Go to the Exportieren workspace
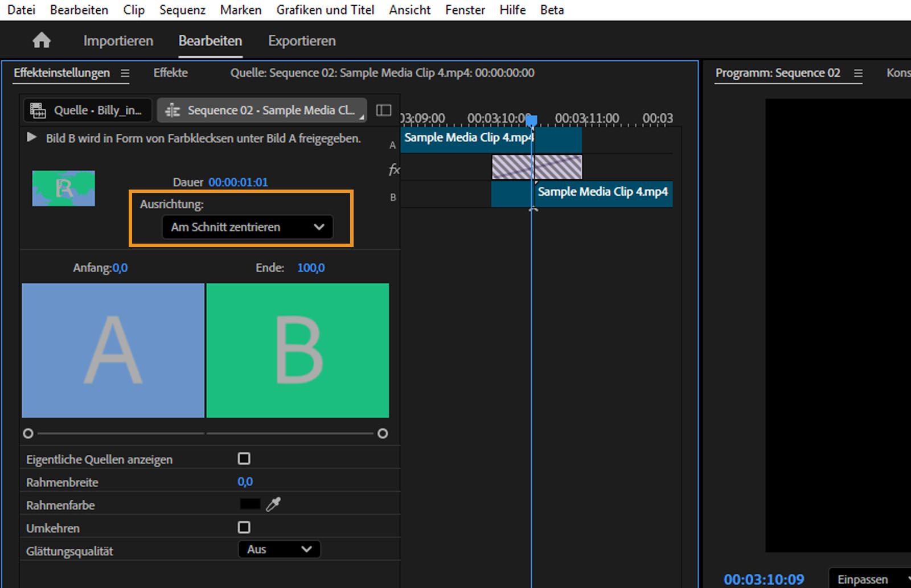 302,41
